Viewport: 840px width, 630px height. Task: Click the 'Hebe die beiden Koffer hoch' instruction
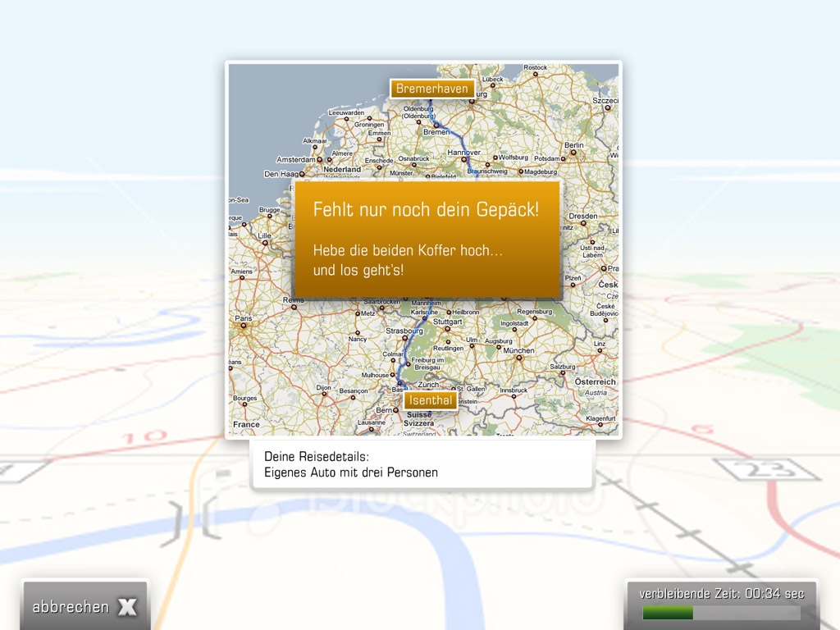click(x=408, y=250)
